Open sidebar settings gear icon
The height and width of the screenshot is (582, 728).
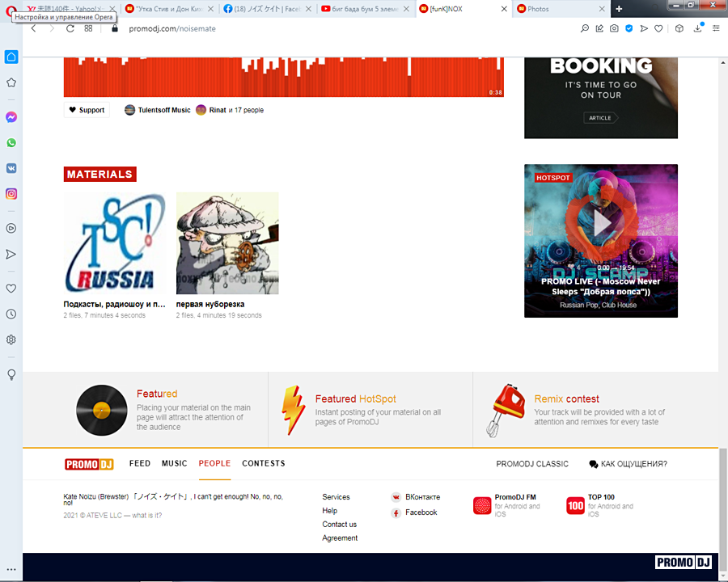click(11, 339)
